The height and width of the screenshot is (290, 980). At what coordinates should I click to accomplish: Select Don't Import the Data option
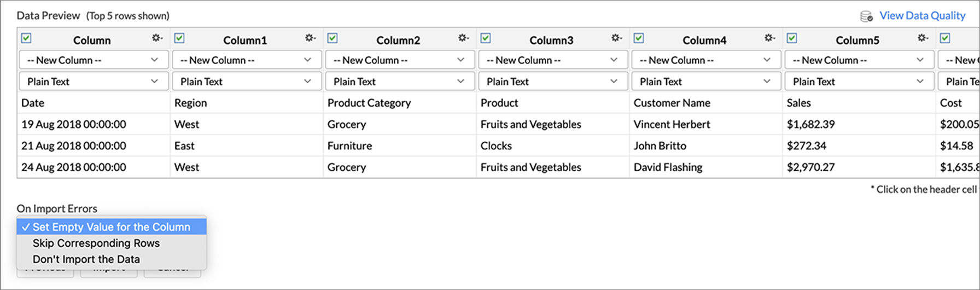tap(86, 259)
